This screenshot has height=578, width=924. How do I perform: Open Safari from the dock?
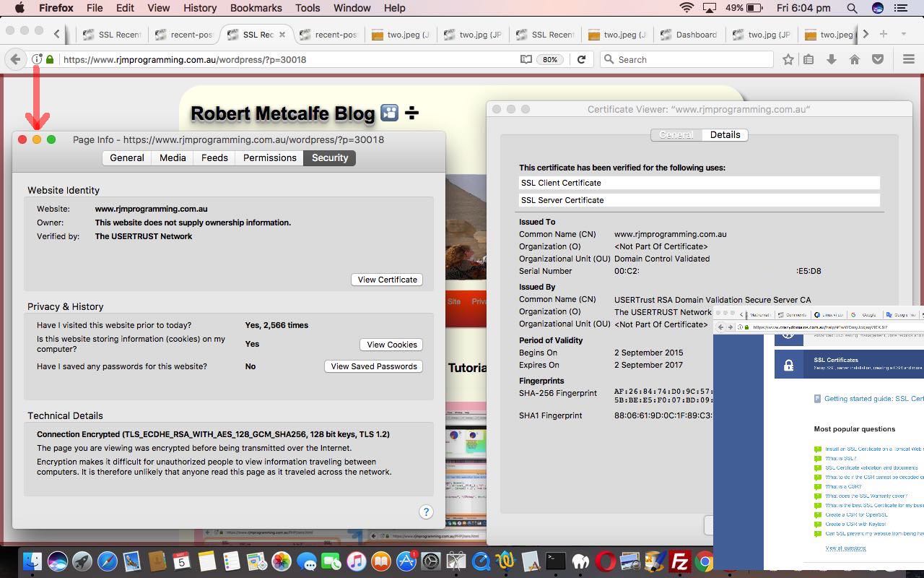point(107,561)
